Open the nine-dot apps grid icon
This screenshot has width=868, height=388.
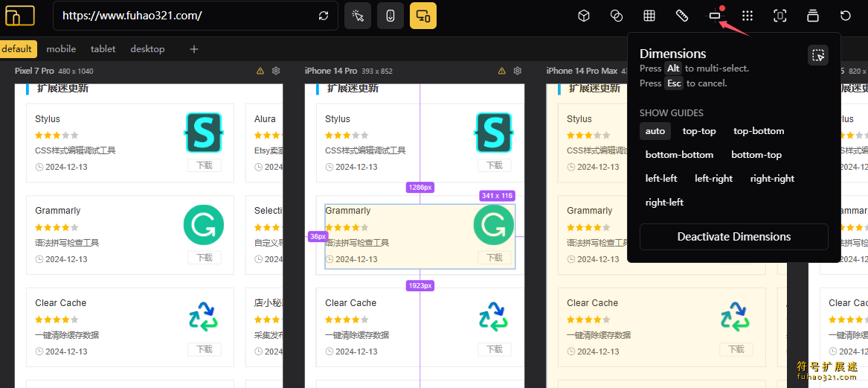pos(748,16)
